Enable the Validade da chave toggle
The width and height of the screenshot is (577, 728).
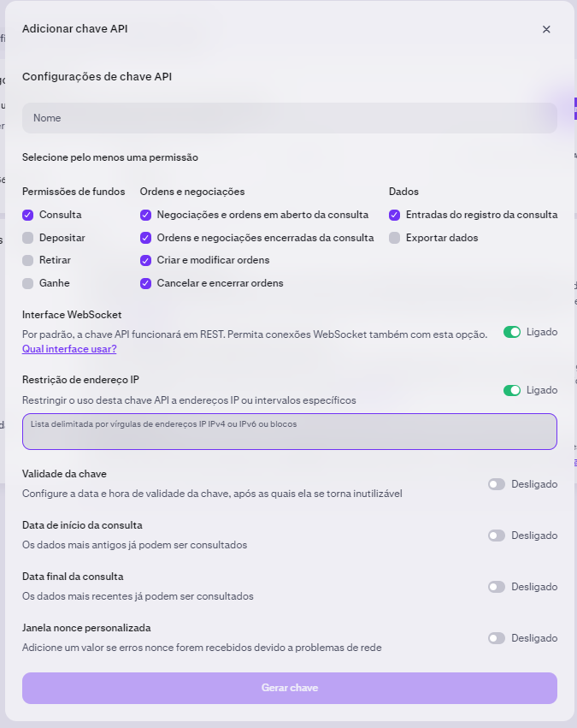[x=497, y=484]
